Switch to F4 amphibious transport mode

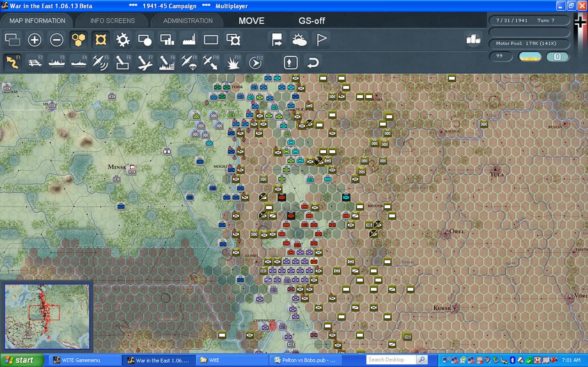coord(79,62)
